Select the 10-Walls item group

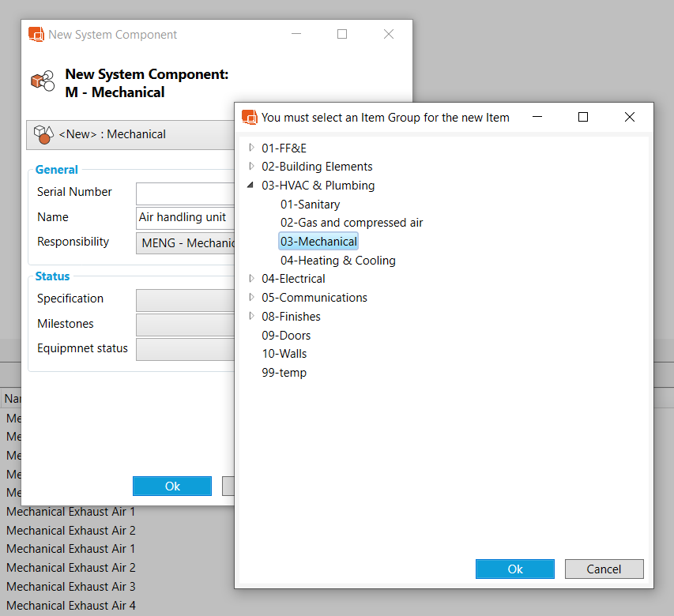[284, 354]
